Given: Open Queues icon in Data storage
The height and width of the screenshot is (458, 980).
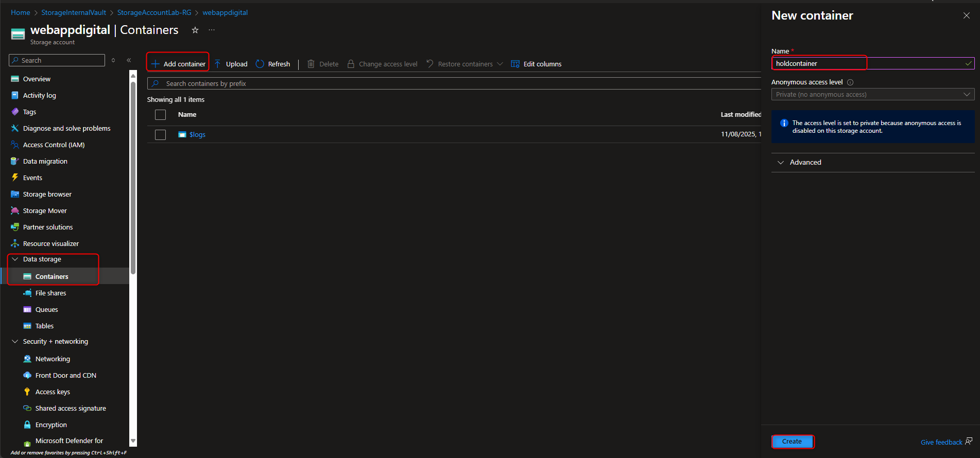Looking at the screenshot, I should coord(27,309).
